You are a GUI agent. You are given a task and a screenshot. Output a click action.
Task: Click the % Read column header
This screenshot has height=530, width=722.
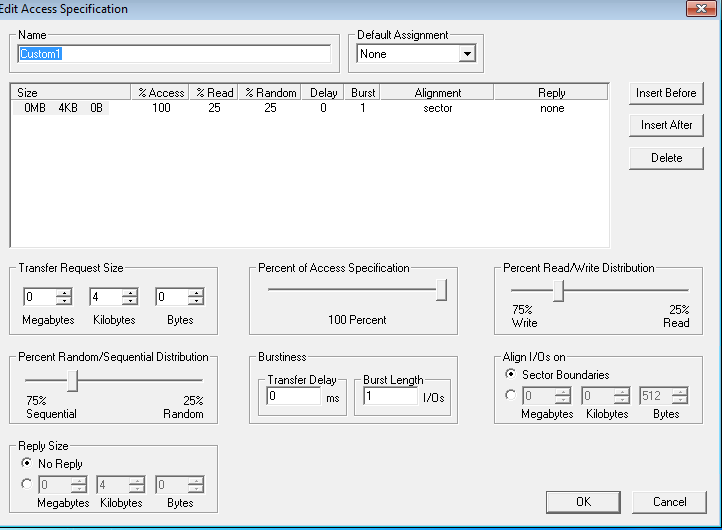[214, 93]
